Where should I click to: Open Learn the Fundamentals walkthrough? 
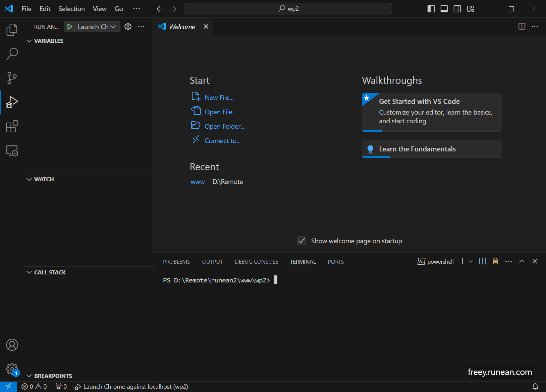[x=432, y=149]
